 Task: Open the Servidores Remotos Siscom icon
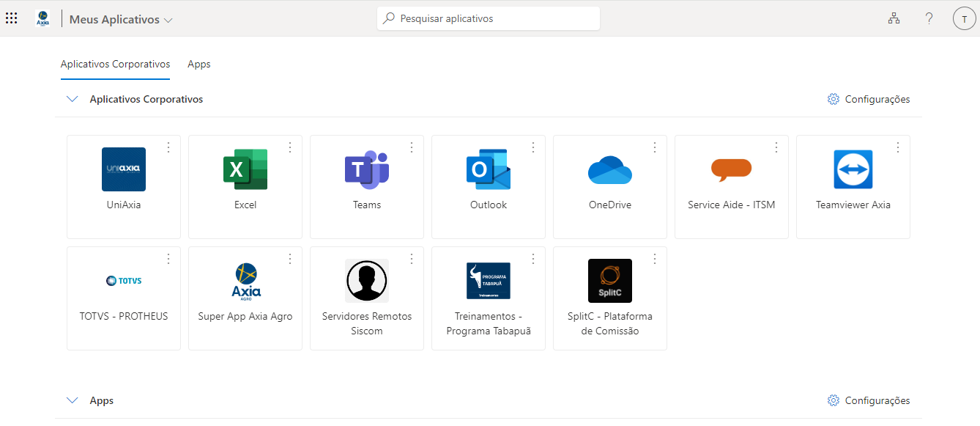(x=367, y=281)
